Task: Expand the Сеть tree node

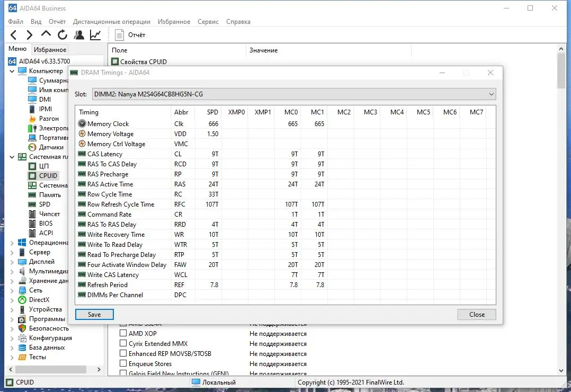Action: (x=12, y=291)
